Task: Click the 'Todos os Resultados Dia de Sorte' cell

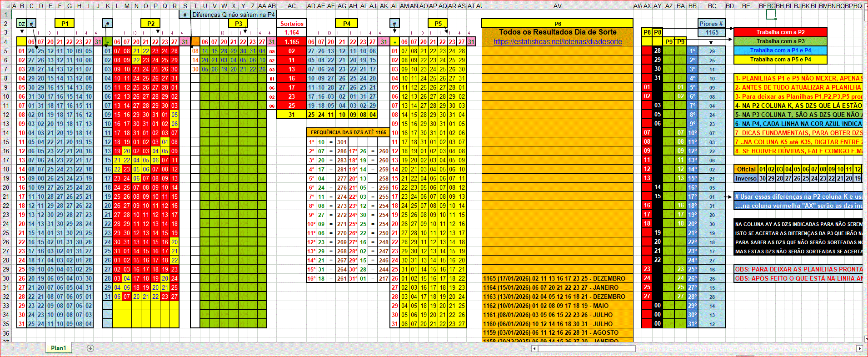Action: click(x=558, y=32)
